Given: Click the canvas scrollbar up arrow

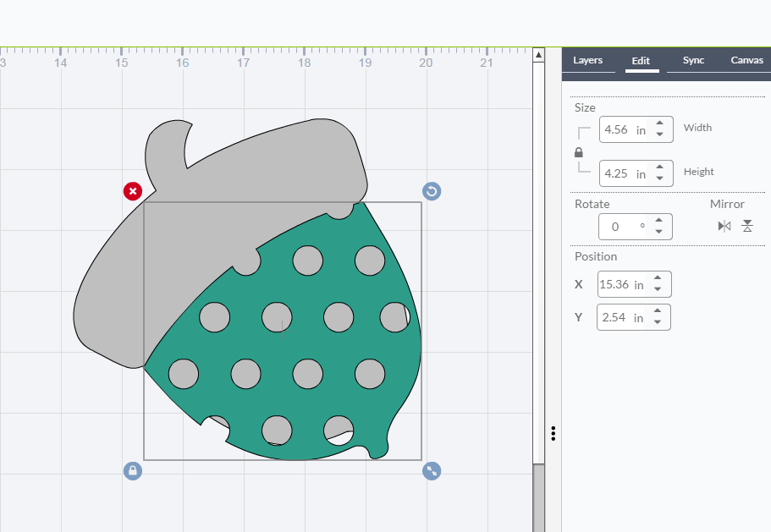Looking at the screenshot, I should (538, 55).
